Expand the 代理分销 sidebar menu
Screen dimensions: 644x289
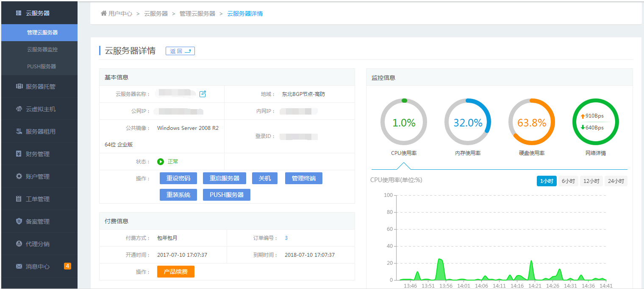39,244
